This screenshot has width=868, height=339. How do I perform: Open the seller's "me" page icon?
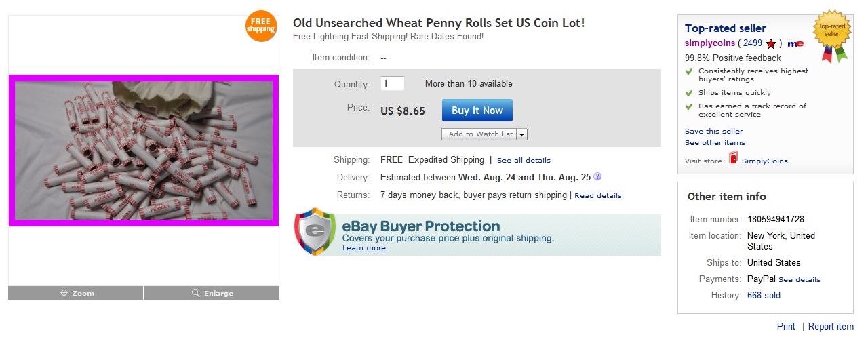795,43
